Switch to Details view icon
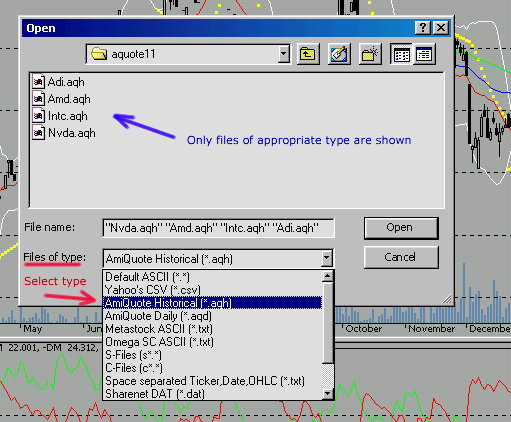Image resolution: width=511 pixels, height=422 pixels. (x=424, y=54)
